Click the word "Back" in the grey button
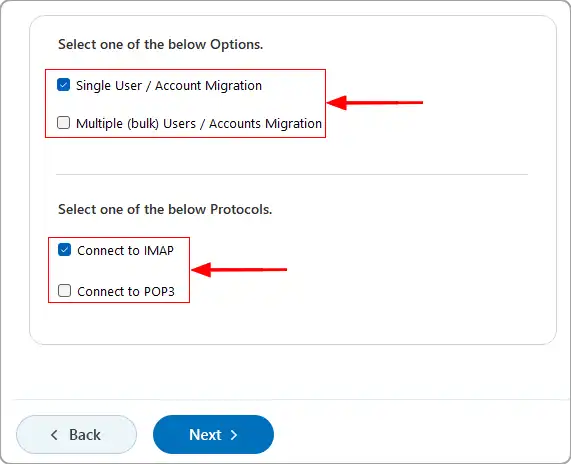The height and width of the screenshot is (464, 571). [85, 435]
